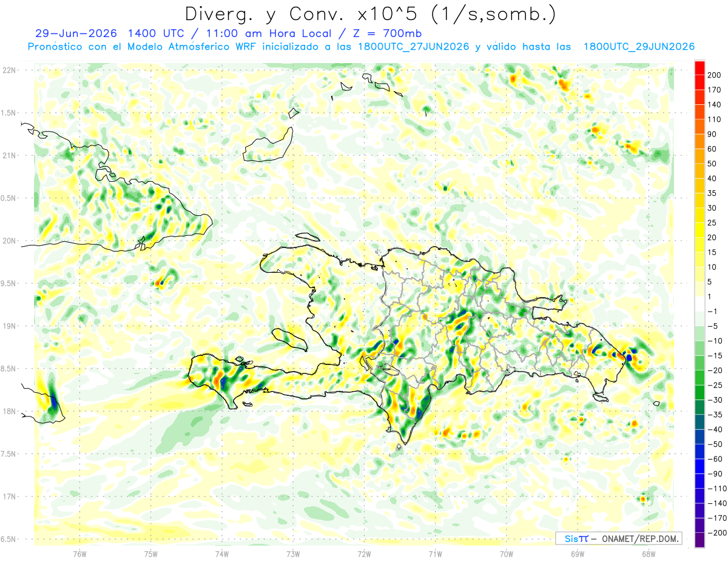Click the '18N' latitude axis label
The width and height of the screenshot is (728, 562).
(x=9, y=411)
